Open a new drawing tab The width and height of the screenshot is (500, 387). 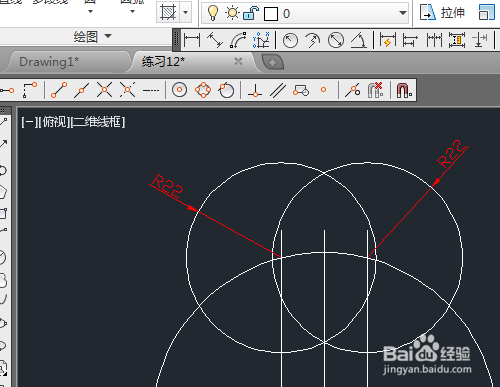point(273,62)
